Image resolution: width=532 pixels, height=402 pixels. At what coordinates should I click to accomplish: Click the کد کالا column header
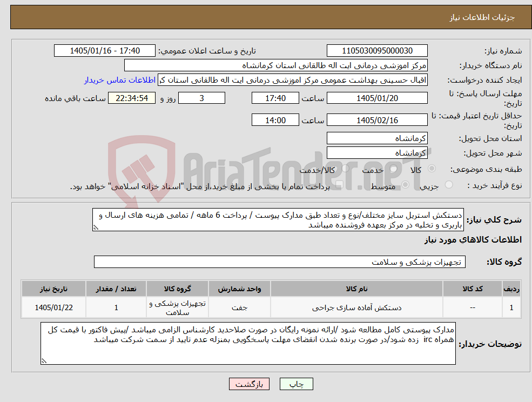[x=473, y=289]
